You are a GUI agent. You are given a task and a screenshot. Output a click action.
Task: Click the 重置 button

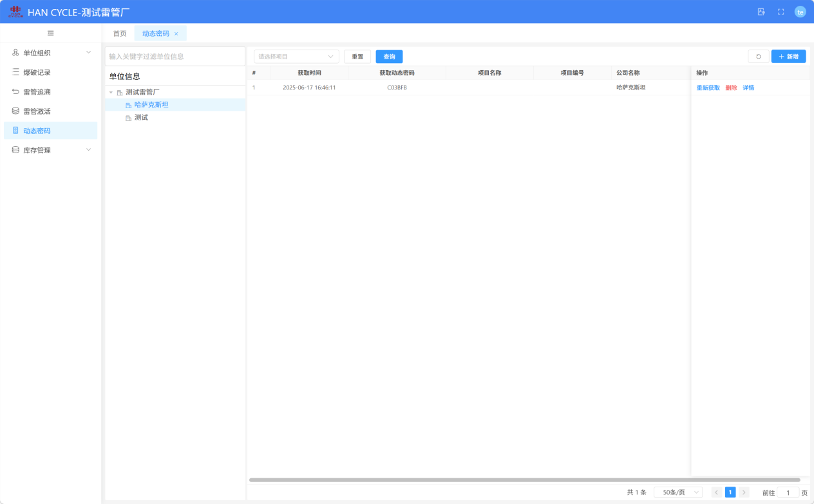click(x=357, y=57)
